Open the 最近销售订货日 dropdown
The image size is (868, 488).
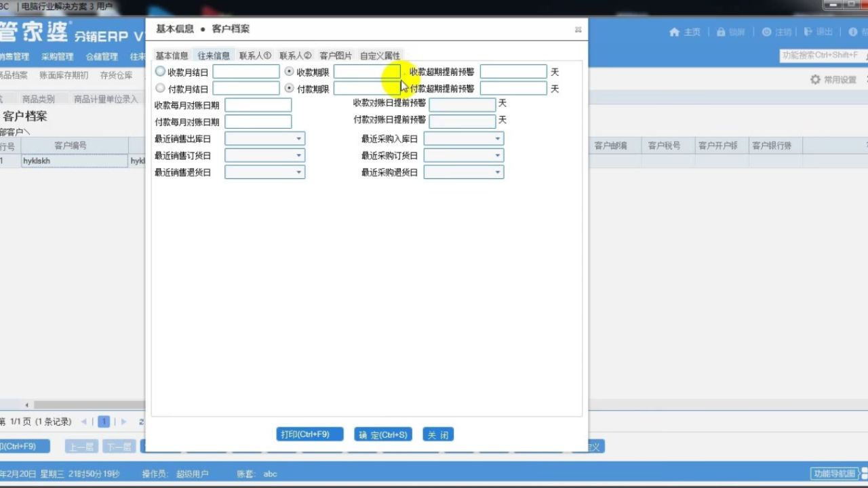pyautogui.click(x=298, y=155)
